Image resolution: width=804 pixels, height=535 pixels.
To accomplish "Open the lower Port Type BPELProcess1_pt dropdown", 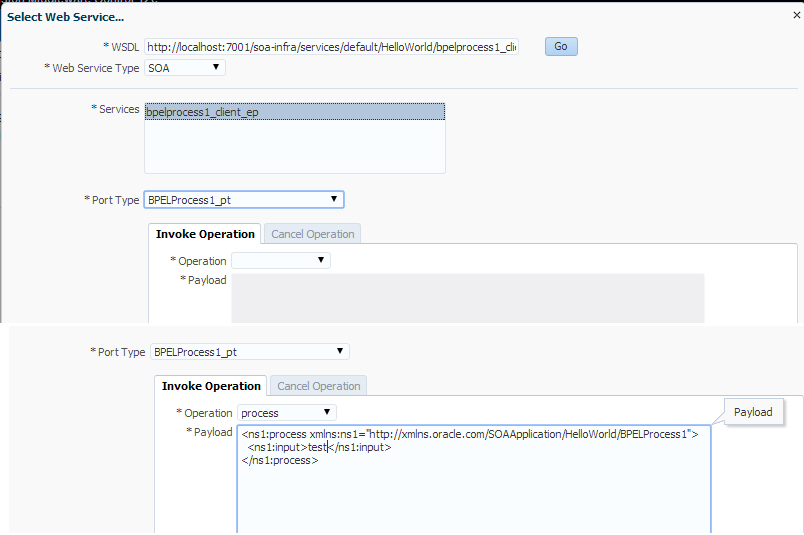I will coord(250,352).
